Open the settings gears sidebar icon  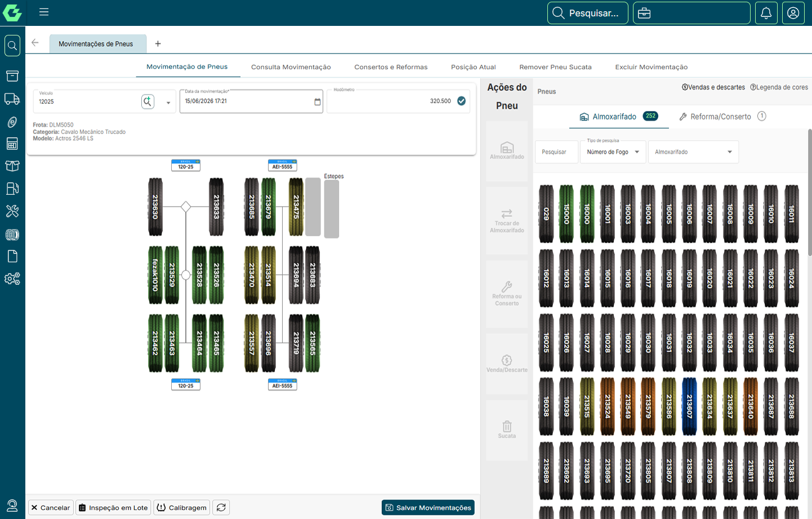12,279
